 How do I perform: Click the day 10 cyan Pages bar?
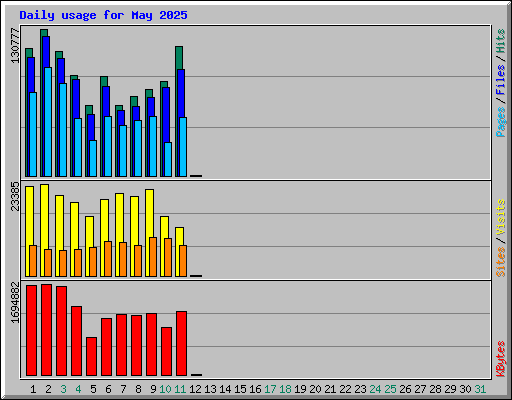[168, 159]
